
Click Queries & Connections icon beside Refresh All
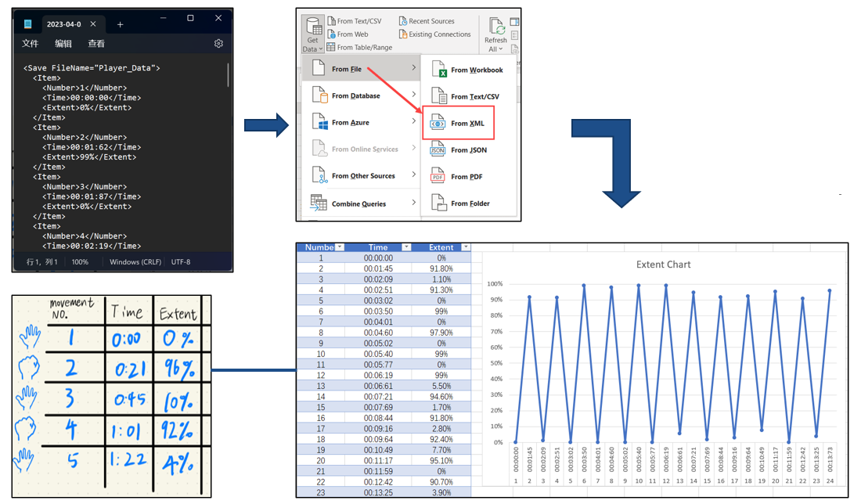(x=514, y=22)
